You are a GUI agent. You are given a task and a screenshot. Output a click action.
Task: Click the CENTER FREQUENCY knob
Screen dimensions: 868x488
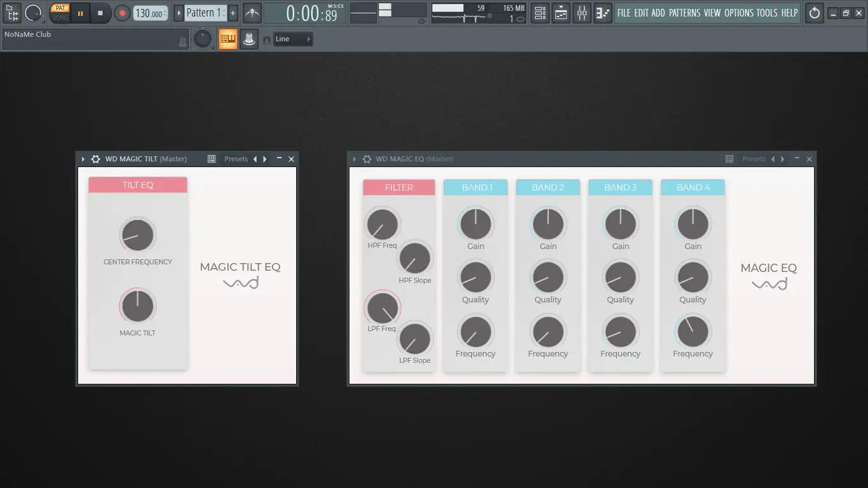coord(138,235)
